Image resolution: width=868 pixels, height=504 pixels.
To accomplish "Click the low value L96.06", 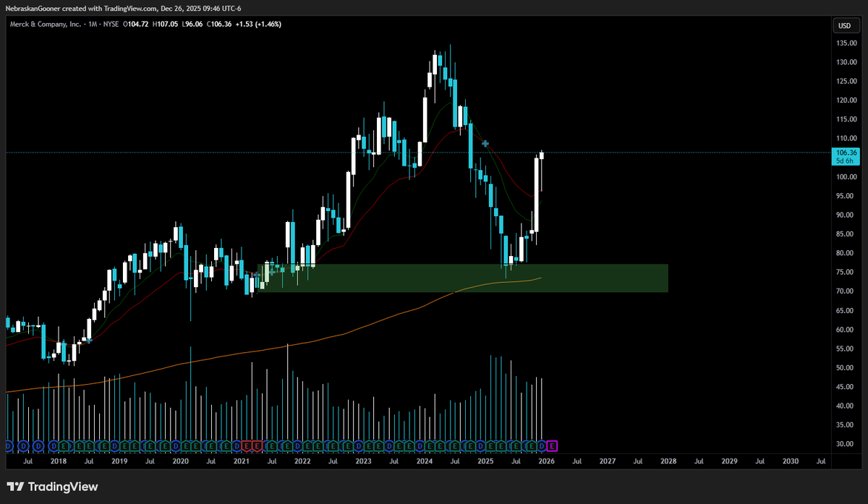I will [192, 24].
